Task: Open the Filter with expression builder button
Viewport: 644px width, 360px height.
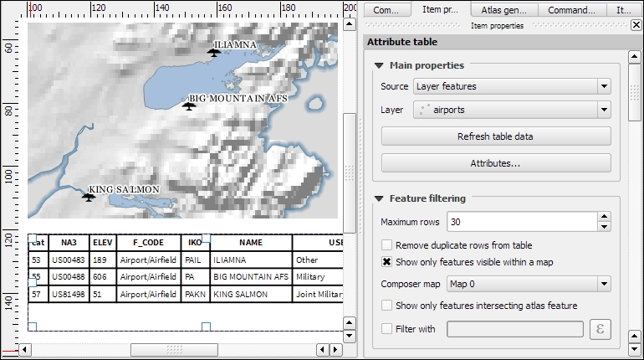Action: pos(600,329)
